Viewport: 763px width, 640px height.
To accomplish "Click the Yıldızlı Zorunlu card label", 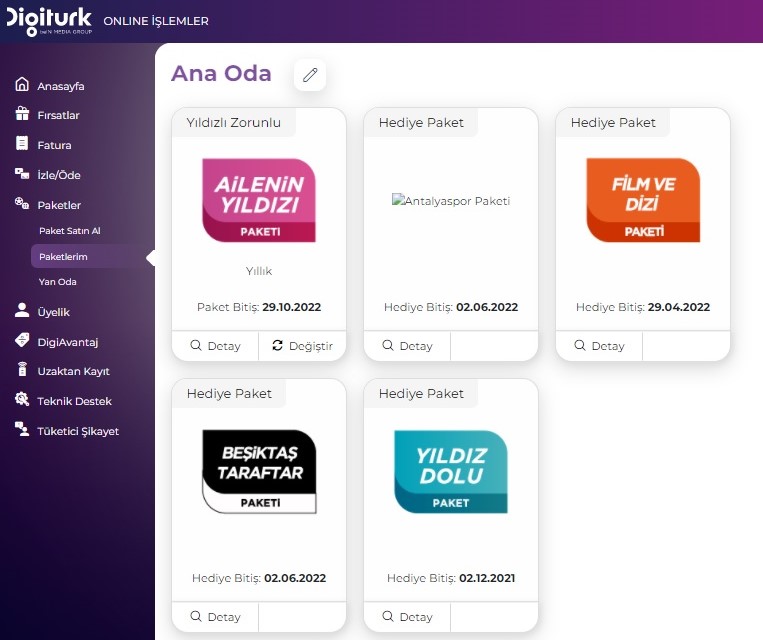I will (234, 123).
